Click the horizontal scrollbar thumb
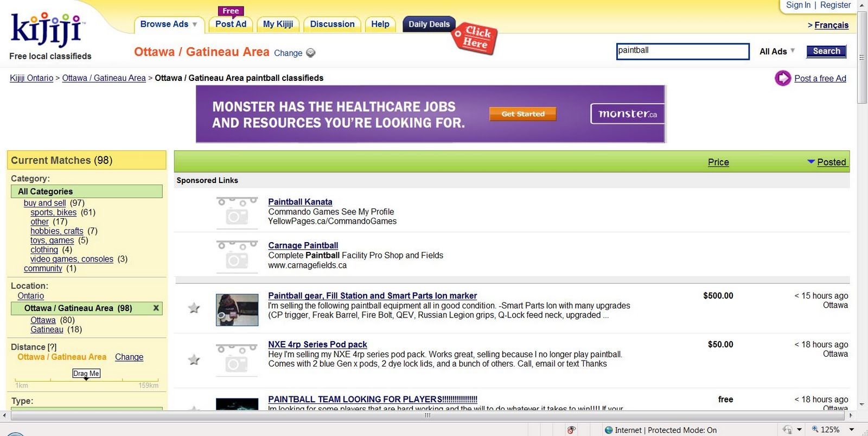Screen dimensions: 868x436 [427, 415]
